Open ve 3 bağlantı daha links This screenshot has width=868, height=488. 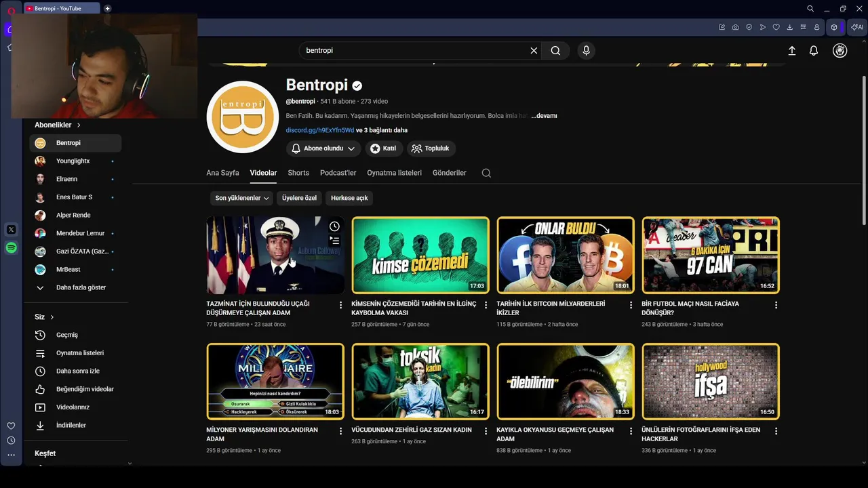point(382,130)
